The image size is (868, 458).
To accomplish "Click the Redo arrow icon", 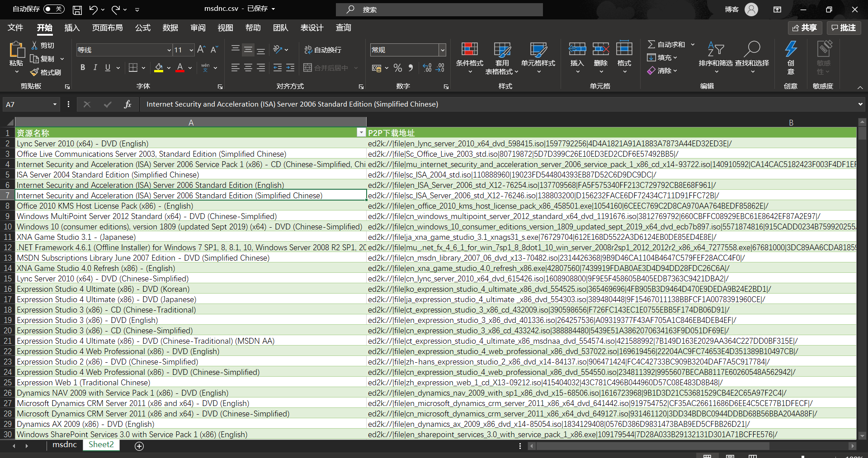I will click(x=116, y=9).
